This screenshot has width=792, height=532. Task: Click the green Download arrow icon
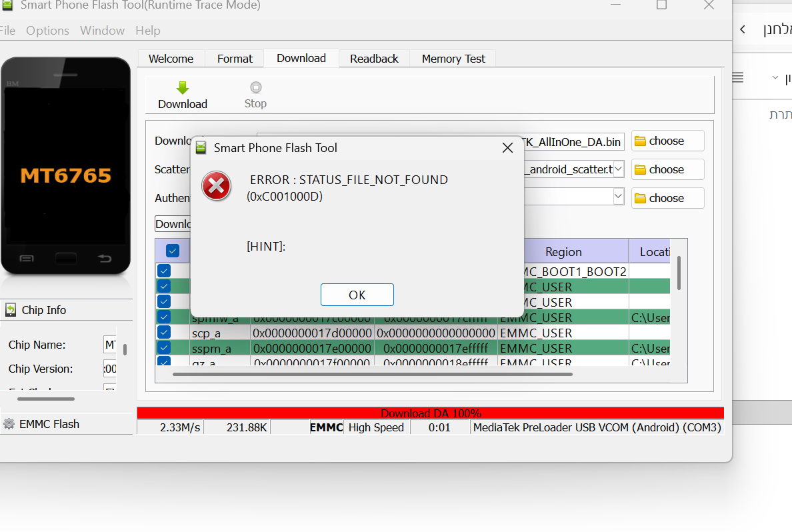tap(183, 87)
